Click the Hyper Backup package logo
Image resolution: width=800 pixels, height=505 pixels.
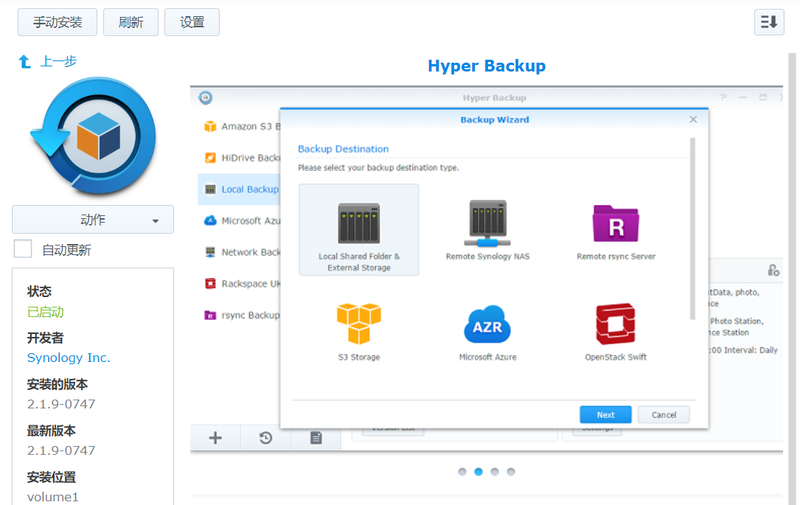click(93, 135)
